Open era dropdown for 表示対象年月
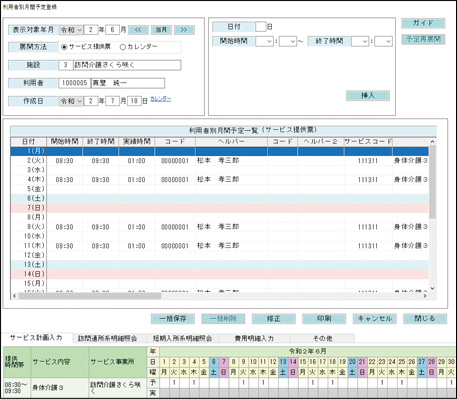This screenshot has height=399, width=457. click(x=71, y=30)
